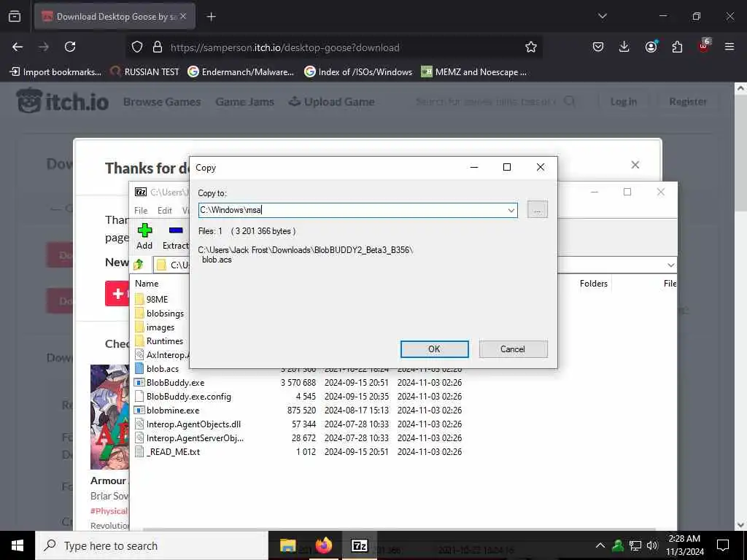
Task: Click OK in the Copy dialog
Action: click(434, 349)
